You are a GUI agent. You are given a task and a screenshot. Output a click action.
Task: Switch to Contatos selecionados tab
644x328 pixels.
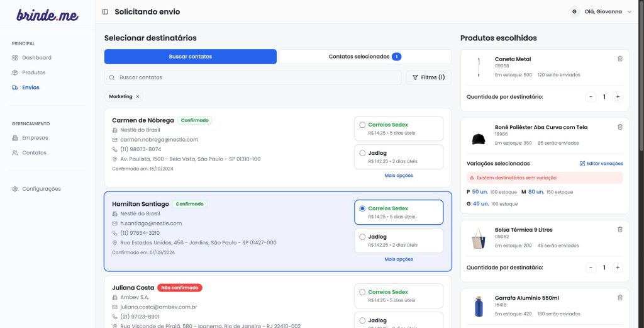[364, 57]
